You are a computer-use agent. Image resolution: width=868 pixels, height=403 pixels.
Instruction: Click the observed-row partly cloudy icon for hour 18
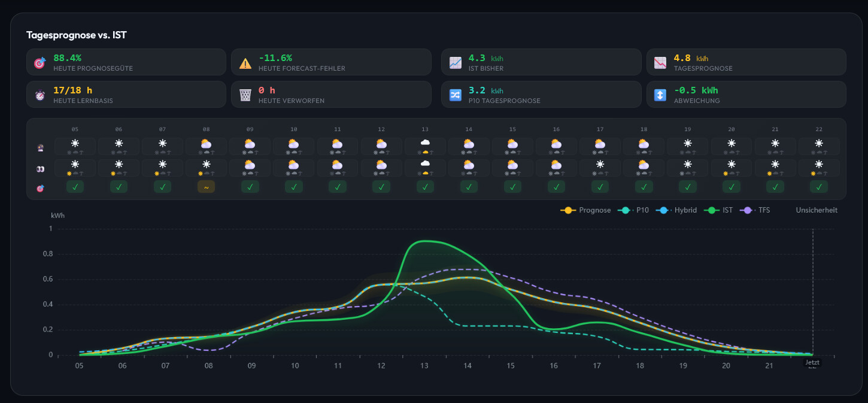[644, 164]
